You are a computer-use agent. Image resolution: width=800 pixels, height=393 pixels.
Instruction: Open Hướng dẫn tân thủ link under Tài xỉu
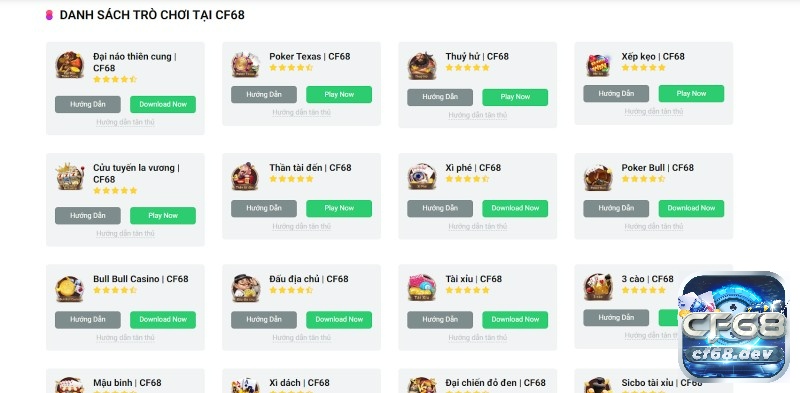(478, 337)
